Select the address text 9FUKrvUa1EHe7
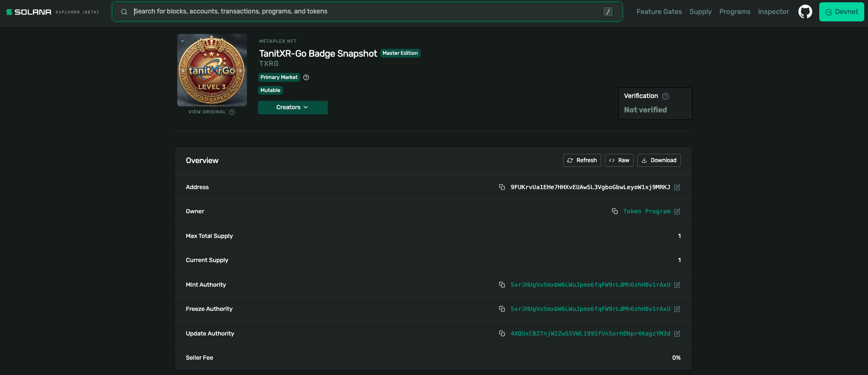 point(590,187)
